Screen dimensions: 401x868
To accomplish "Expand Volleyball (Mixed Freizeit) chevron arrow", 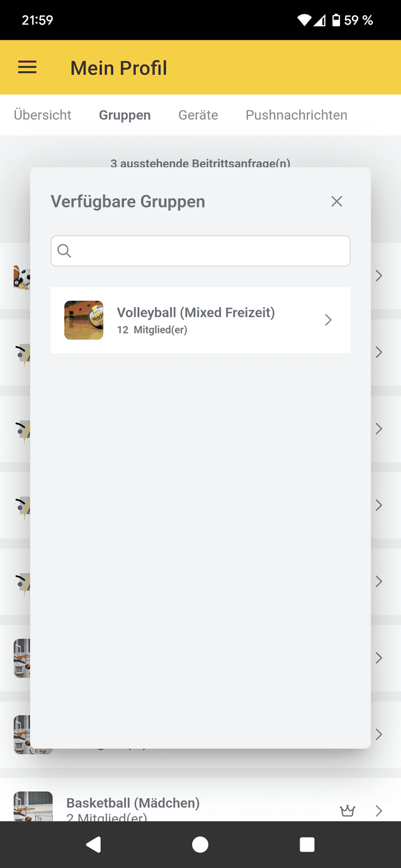I will pyautogui.click(x=328, y=320).
